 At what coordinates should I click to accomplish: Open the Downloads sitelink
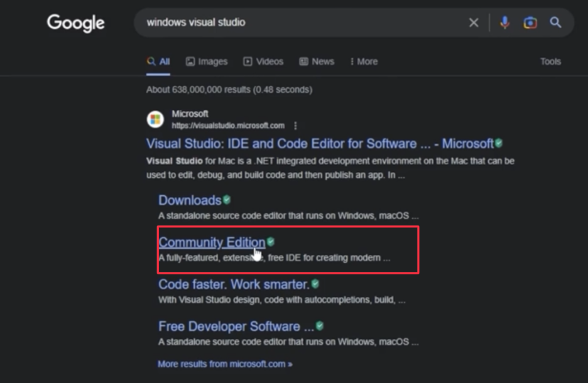click(x=190, y=200)
